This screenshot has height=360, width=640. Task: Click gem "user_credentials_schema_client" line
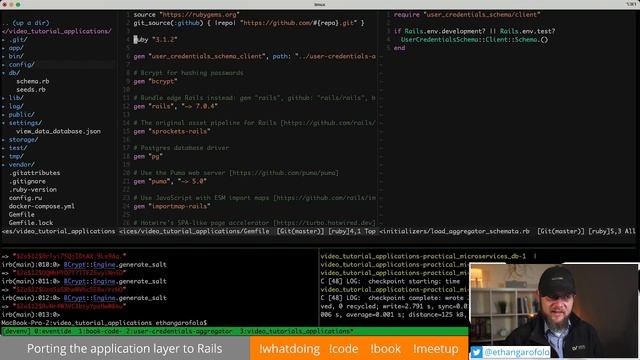254,56
